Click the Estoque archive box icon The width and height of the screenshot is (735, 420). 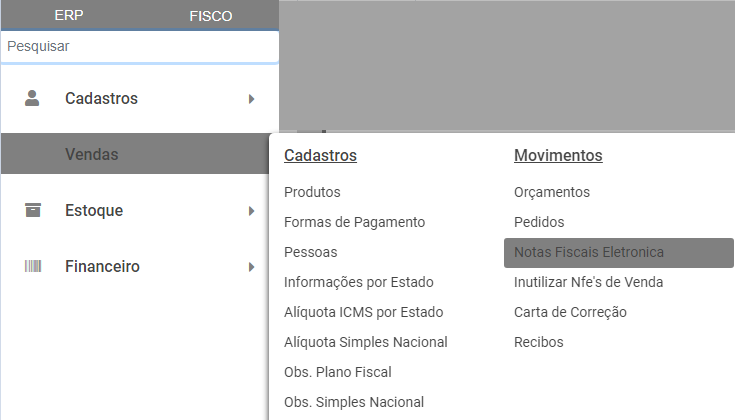(33, 210)
